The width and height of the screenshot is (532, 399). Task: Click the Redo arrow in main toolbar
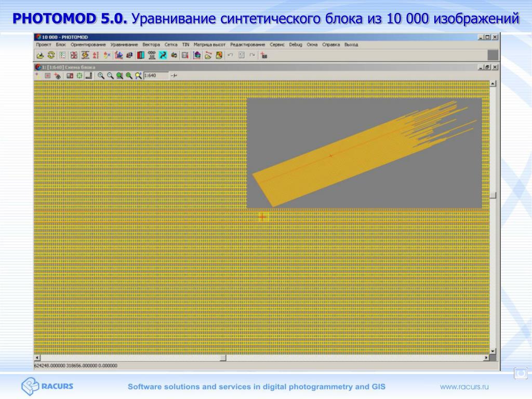click(x=252, y=55)
